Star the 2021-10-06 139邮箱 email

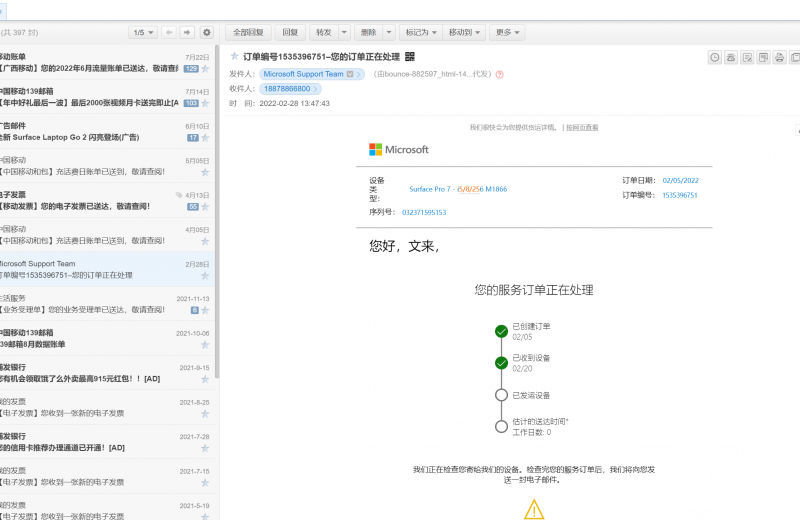[205, 344]
